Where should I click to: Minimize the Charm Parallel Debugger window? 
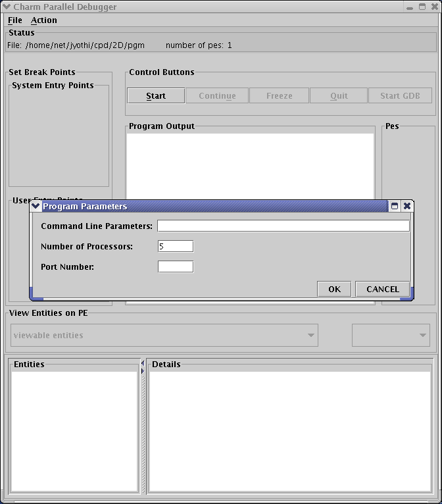tap(410, 7)
